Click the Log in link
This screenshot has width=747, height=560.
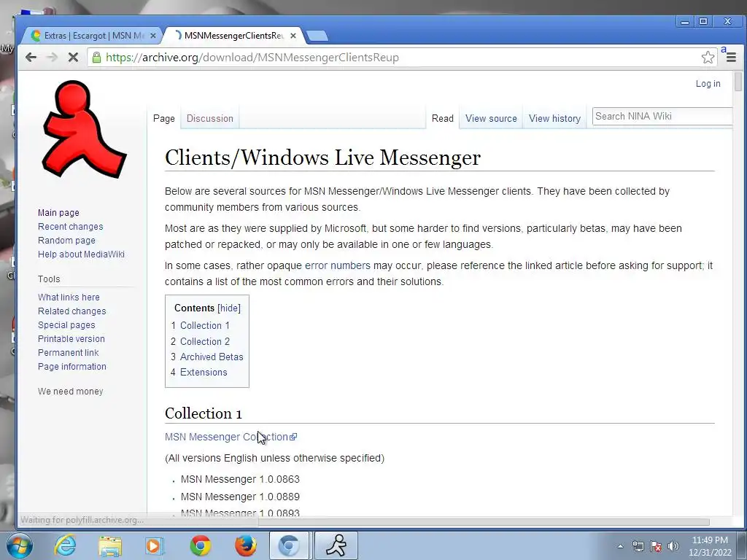click(x=708, y=84)
